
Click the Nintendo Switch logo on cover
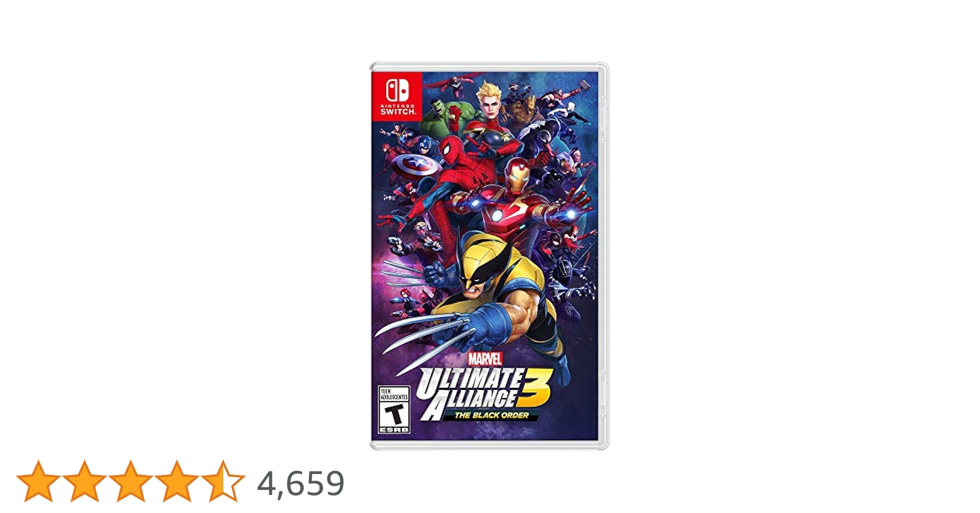point(397,96)
